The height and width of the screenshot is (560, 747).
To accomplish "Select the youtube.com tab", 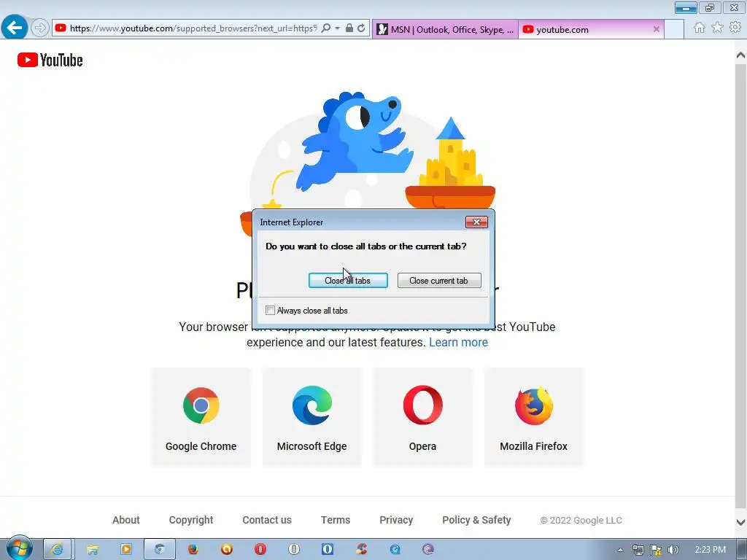I will point(591,29).
